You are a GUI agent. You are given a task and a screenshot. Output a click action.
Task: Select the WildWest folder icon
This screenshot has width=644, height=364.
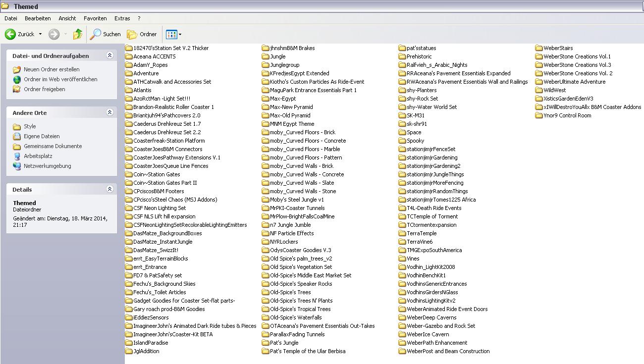pos(539,90)
